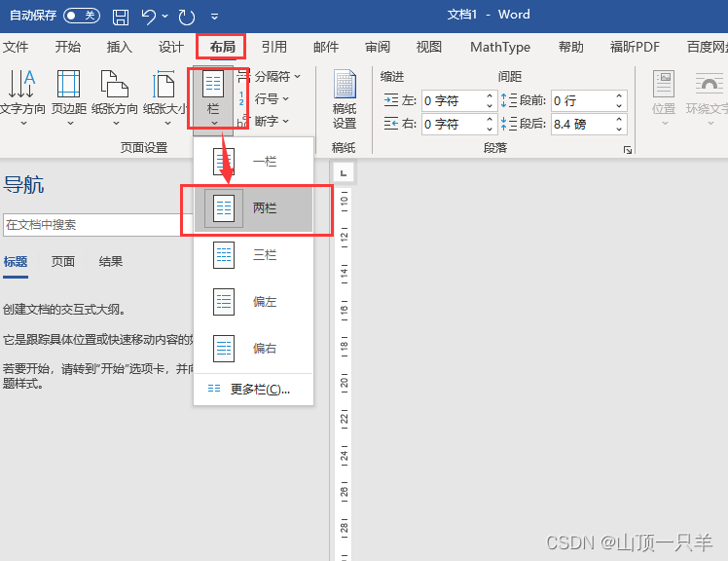Click the 稿纸设置 manuscript paper icon

(x=345, y=84)
